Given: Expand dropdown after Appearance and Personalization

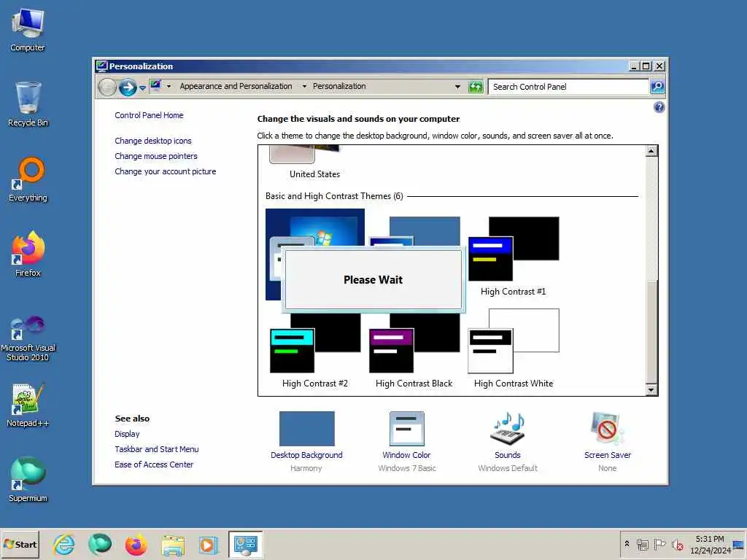Looking at the screenshot, I should 304,86.
